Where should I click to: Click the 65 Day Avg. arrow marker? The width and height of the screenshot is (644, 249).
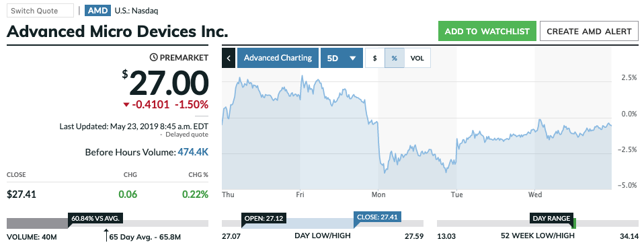(x=106, y=236)
